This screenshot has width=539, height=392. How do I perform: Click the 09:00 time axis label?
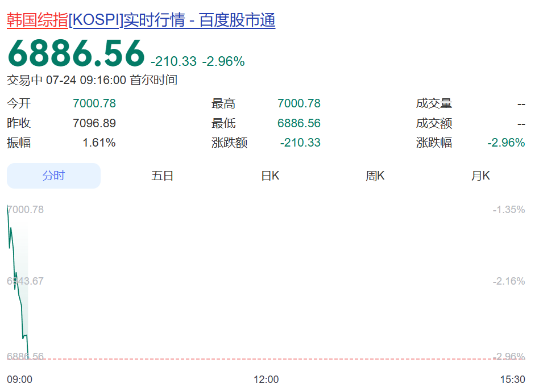pos(19,380)
